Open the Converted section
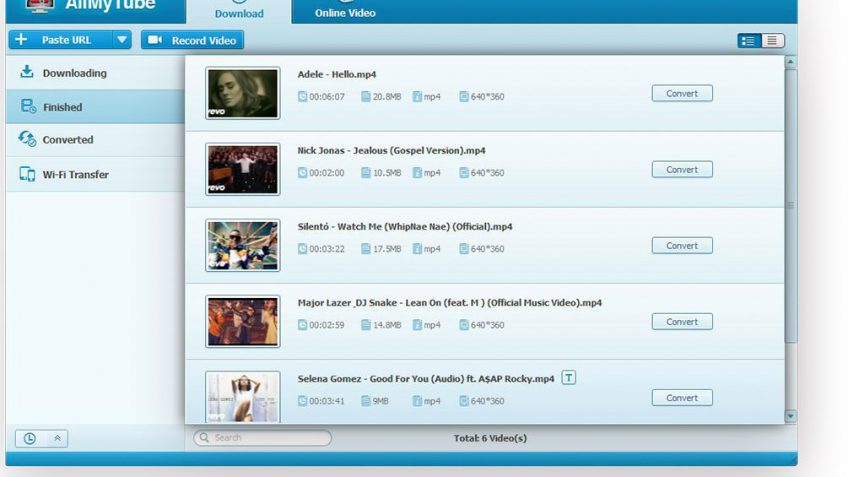Image resolution: width=848 pixels, height=477 pixels. point(95,140)
